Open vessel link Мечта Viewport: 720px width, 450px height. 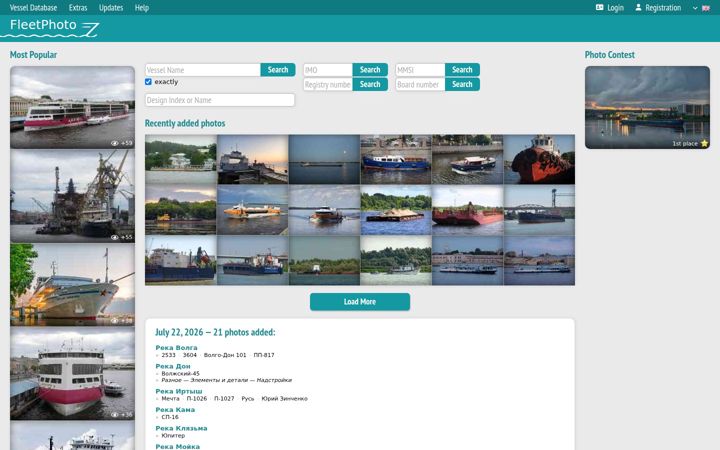point(170,399)
